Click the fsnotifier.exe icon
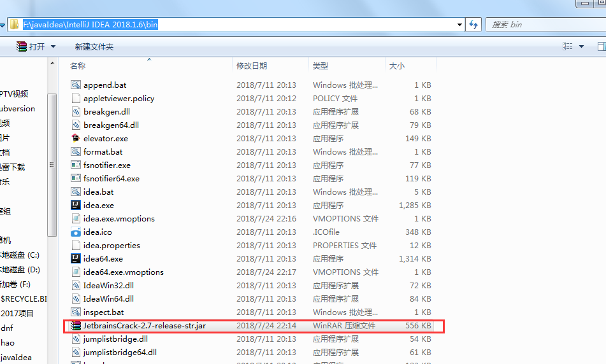This screenshot has height=364, width=606. (x=76, y=165)
